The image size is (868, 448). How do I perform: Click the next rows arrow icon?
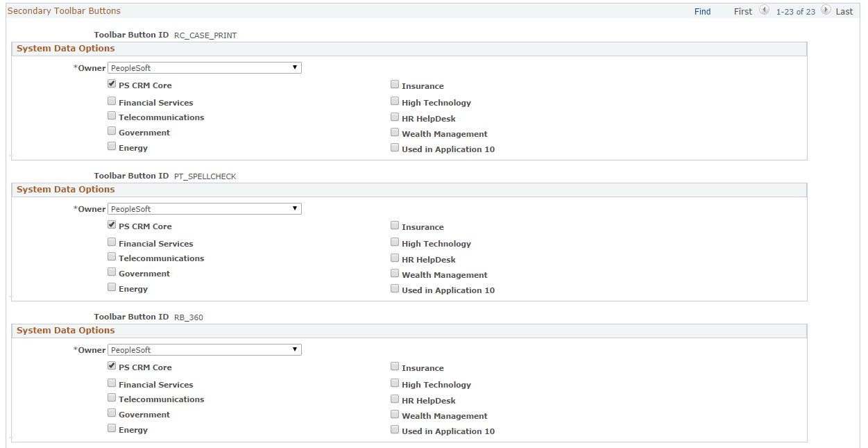[826, 10]
